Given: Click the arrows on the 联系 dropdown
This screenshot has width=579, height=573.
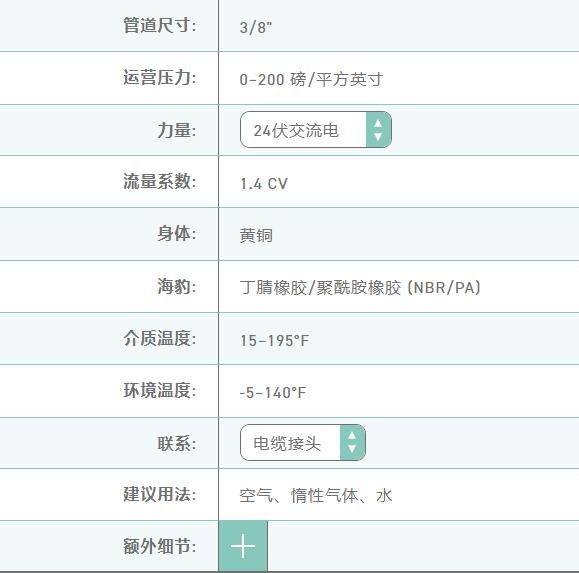Looking at the screenshot, I should pos(353,443).
